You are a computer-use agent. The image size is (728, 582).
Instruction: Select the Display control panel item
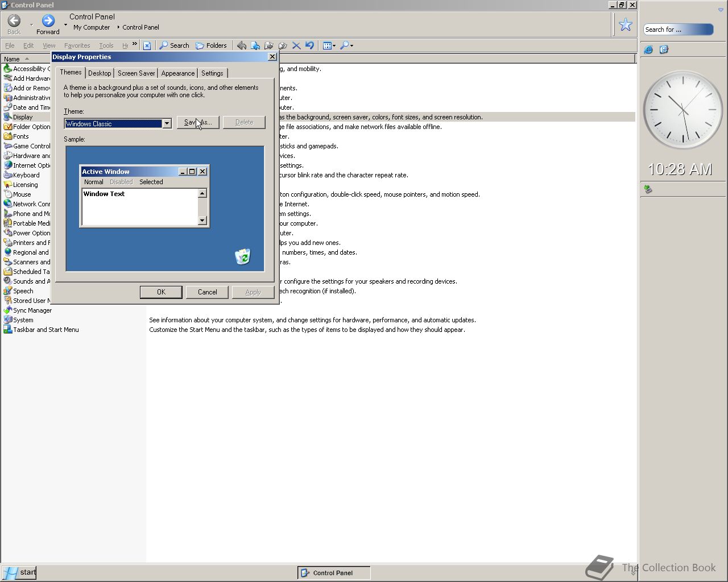18,117
